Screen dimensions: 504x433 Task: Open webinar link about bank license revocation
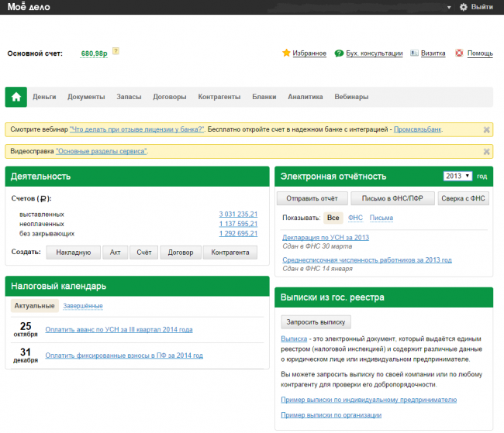(137, 129)
